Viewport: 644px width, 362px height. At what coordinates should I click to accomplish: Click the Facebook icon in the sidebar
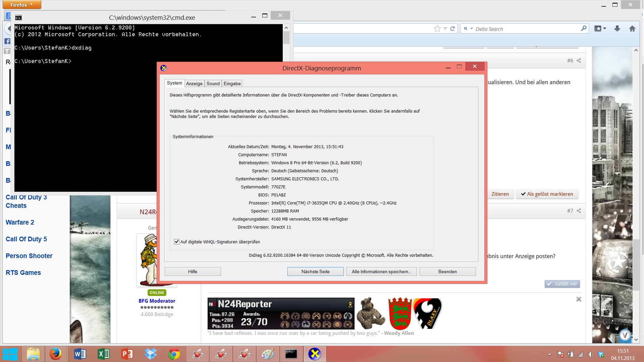pyautogui.click(x=7, y=41)
